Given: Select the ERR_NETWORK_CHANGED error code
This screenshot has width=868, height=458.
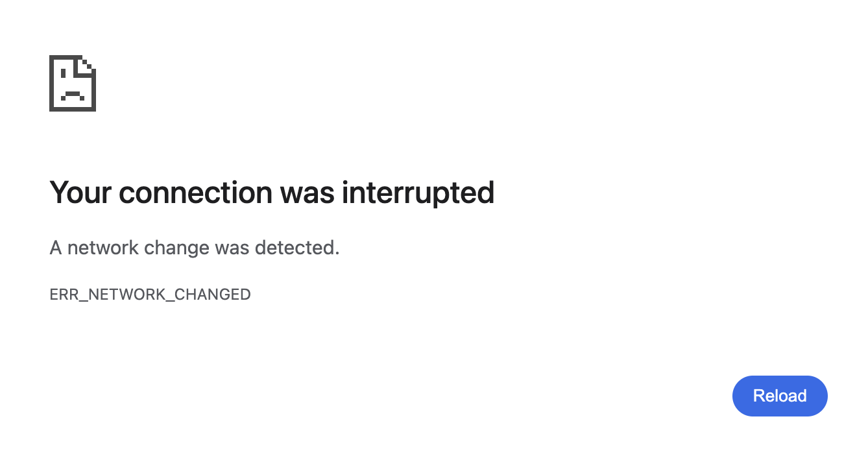Looking at the screenshot, I should coord(150,295).
